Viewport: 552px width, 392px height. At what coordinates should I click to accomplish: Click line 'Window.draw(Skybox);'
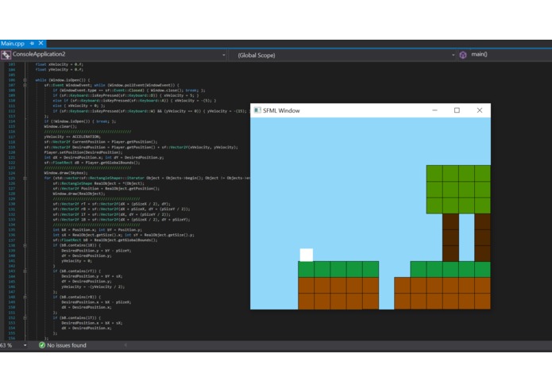coord(66,173)
